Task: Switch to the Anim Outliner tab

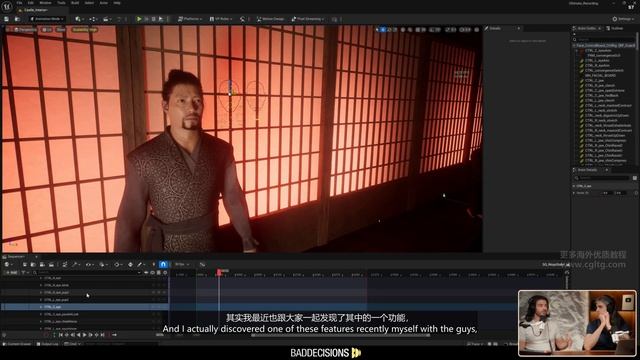Action: pos(586,28)
